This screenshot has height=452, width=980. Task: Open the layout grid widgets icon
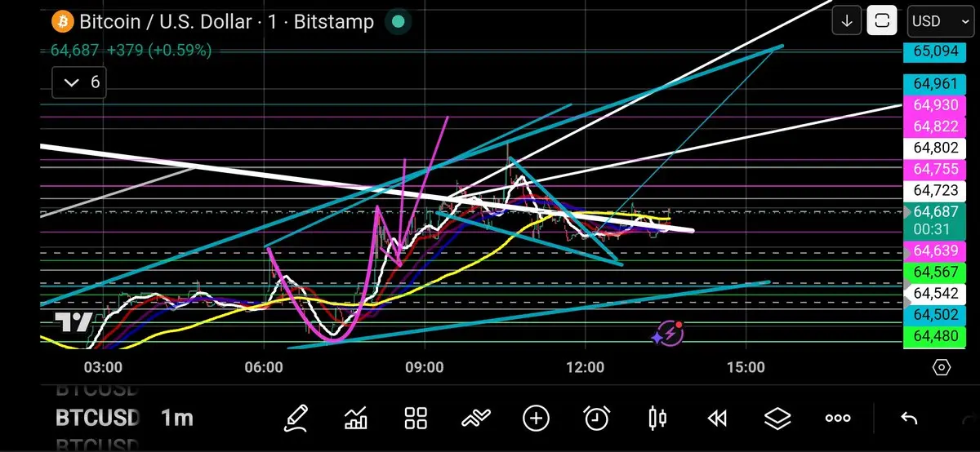click(x=416, y=419)
